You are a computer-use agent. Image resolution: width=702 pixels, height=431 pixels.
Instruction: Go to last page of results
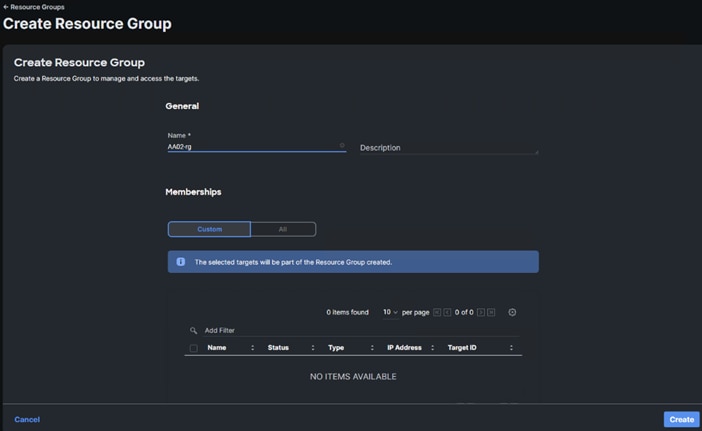click(491, 312)
